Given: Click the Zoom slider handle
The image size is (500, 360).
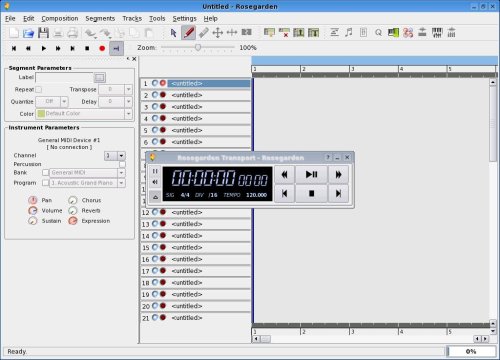Looking at the screenshot, I should click(x=198, y=48).
